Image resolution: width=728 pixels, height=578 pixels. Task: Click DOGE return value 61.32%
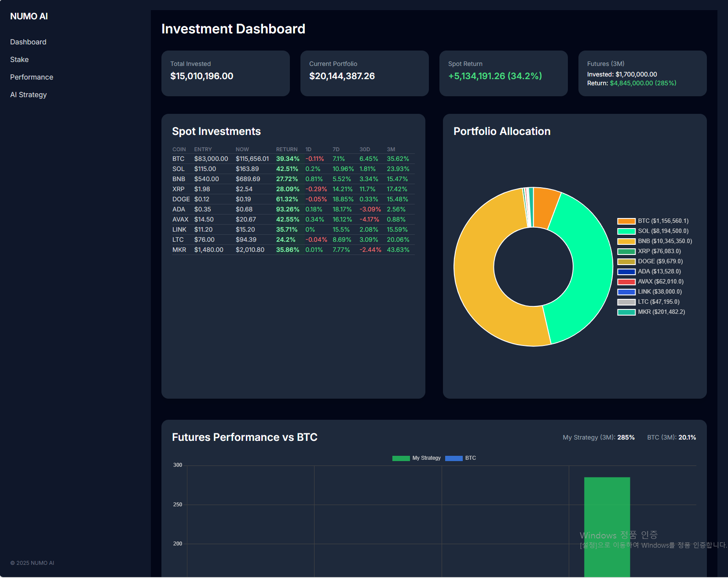pyautogui.click(x=287, y=199)
